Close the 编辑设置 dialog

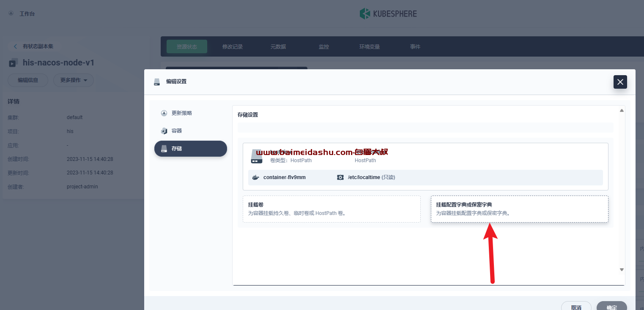point(620,82)
